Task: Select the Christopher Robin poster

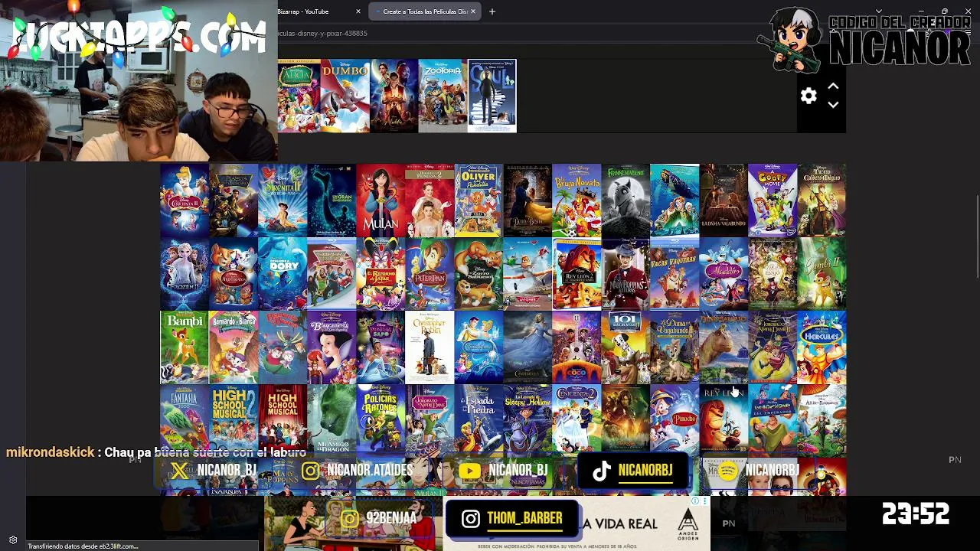Action: 430,347
